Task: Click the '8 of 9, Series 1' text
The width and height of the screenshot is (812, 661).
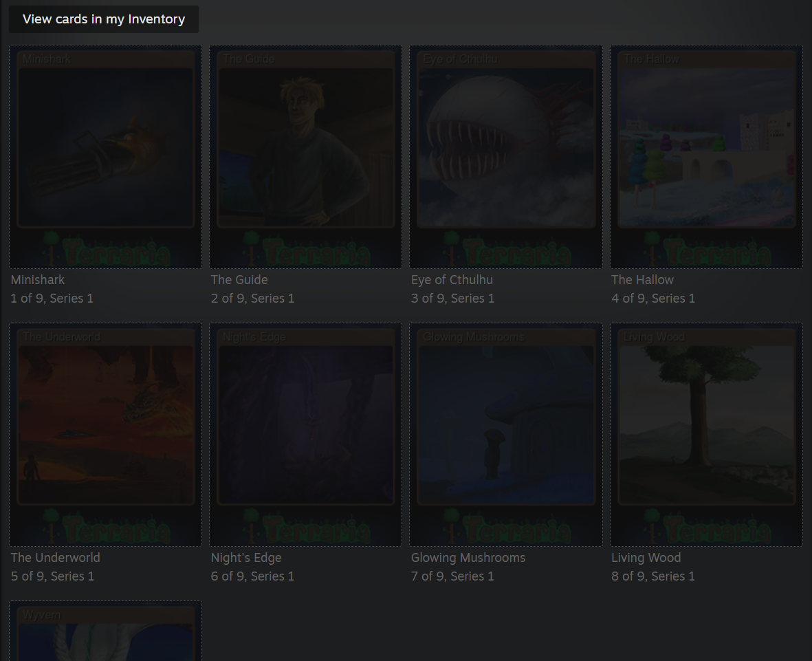Action: [654, 576]
